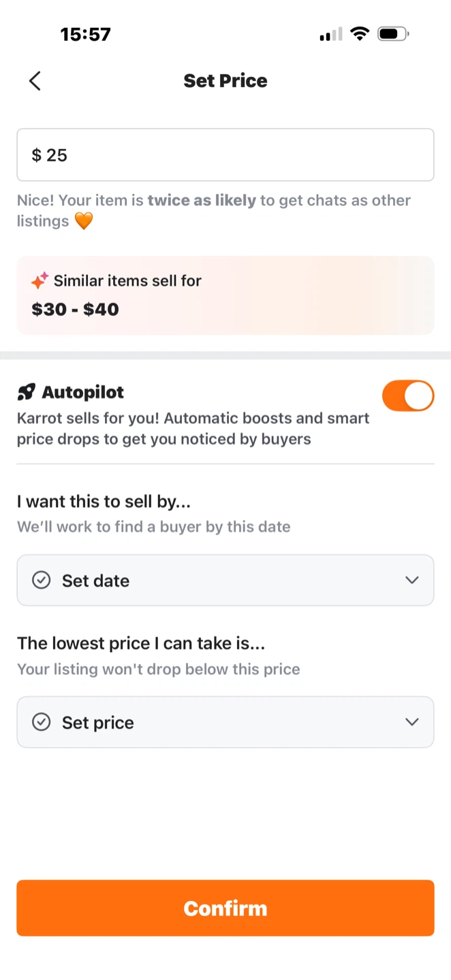The image size is (451, 980).
Task: Tap the Autopilot heading label
Action: 83,392
